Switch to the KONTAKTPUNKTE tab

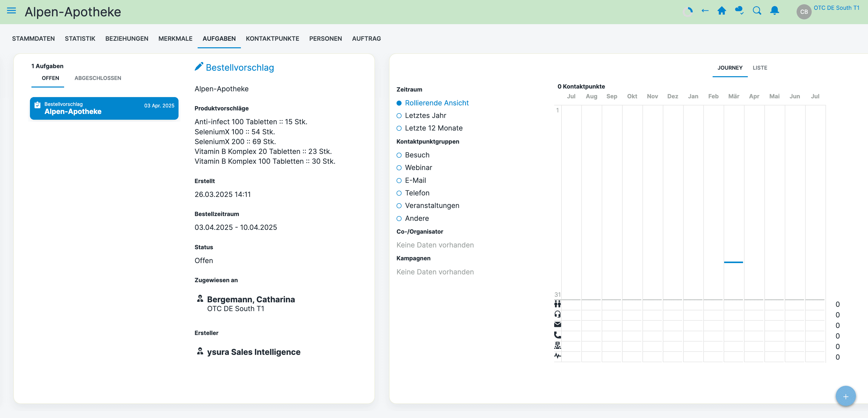[272, 38]
